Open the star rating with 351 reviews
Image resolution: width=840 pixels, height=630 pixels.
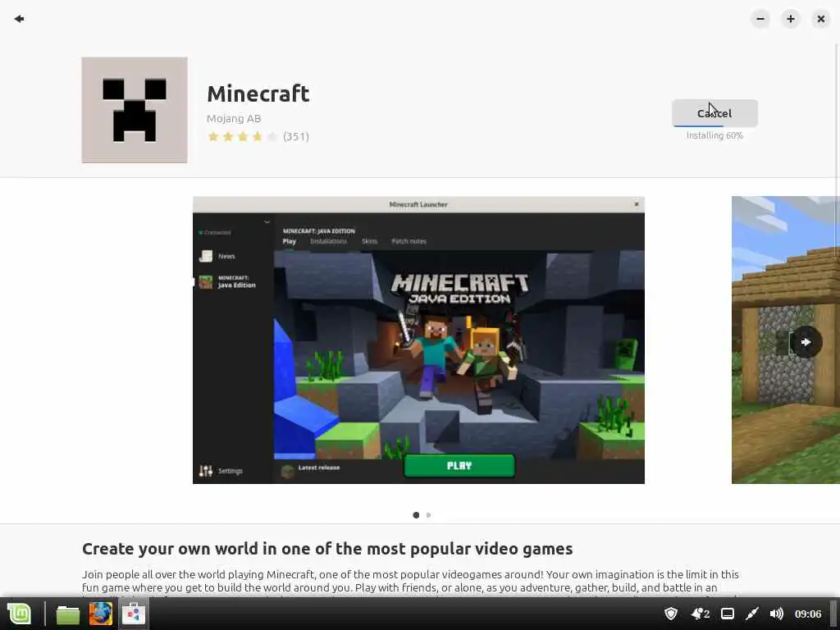(x=258, y=137)
